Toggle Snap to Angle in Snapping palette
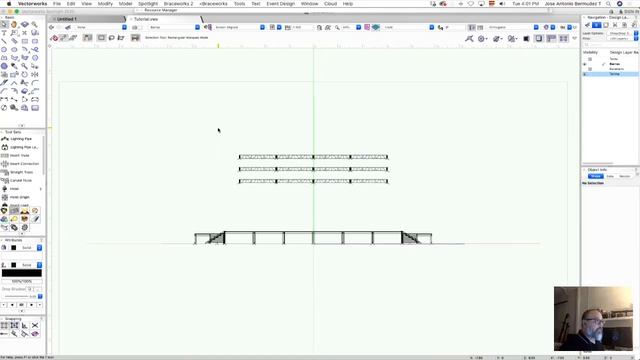Screen dimensions: 640x360 click(x=24, y=325)
